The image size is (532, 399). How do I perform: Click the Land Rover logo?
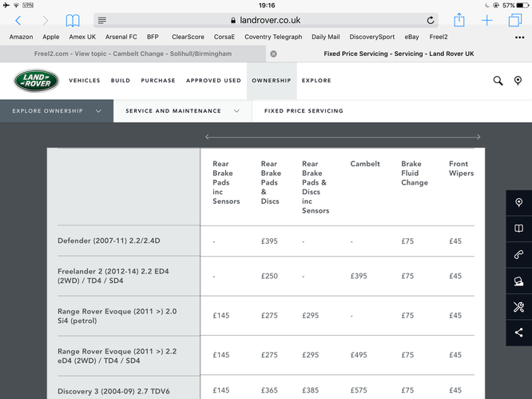point(36,81)
